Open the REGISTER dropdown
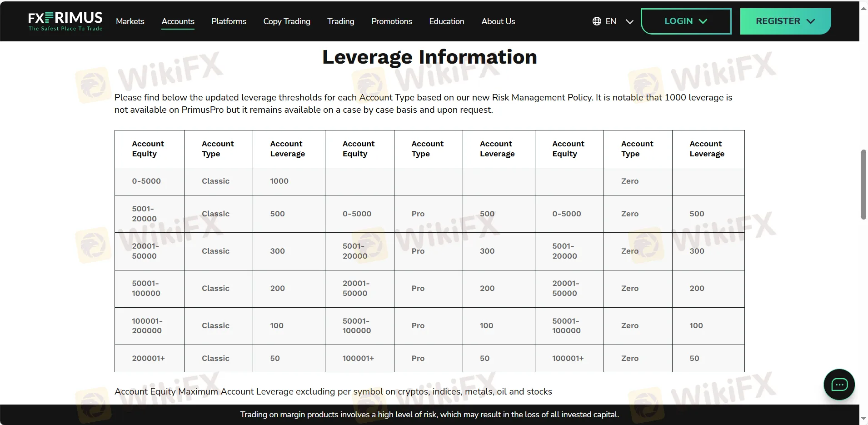The width and height of the screenshot is (868, 425). [785, 21]
